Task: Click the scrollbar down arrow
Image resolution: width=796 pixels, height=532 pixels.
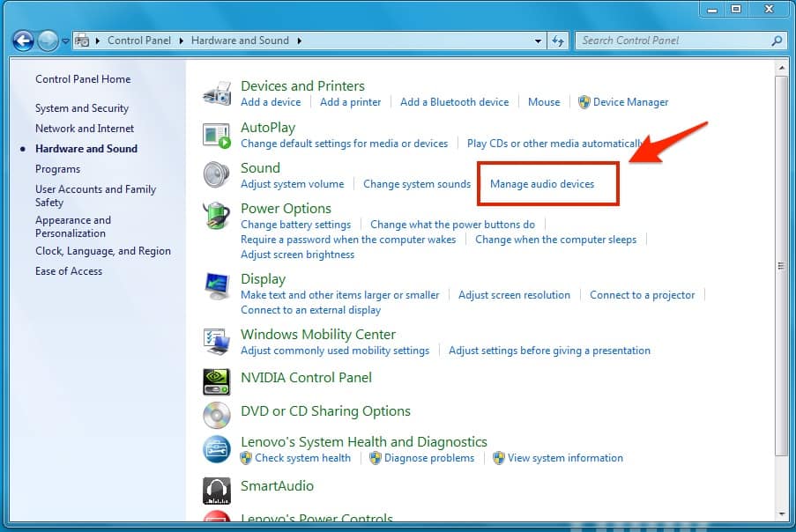Action: tap(781, 514)
